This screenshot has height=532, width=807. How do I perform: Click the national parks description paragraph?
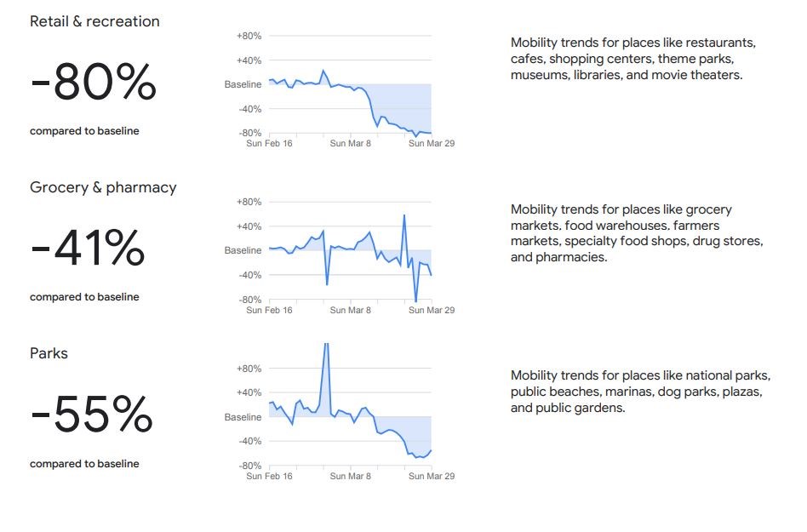pyautogui.click(x=640, y=392)
